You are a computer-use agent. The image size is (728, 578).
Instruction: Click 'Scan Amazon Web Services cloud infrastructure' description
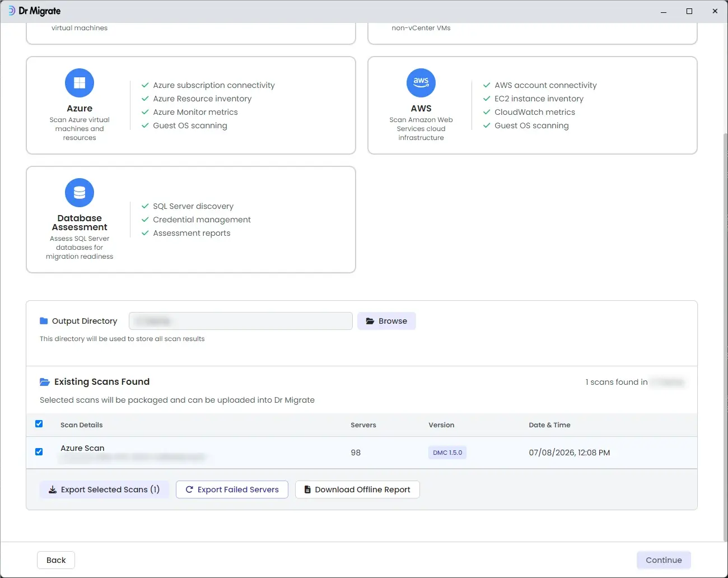421,129
